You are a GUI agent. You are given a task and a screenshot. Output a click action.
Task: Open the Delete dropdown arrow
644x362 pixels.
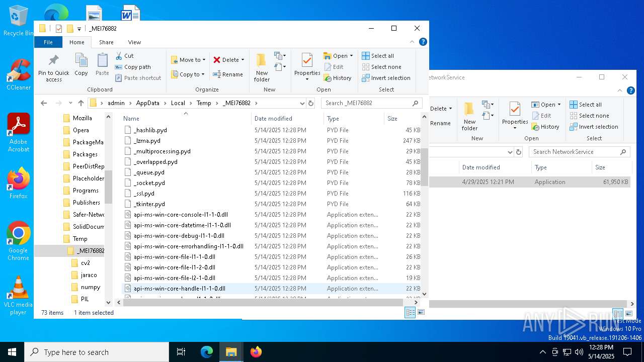pyautogui.click(x=243, y=60)
